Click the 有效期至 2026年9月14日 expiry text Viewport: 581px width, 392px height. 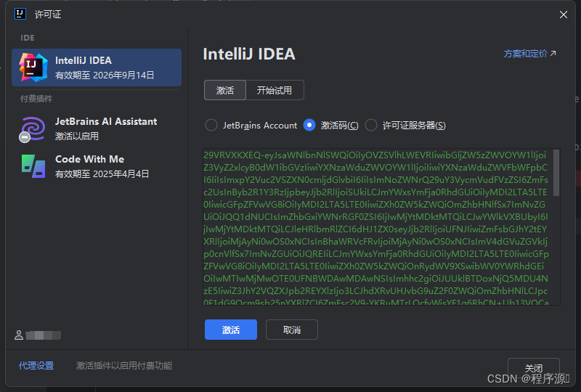point(105,75)
